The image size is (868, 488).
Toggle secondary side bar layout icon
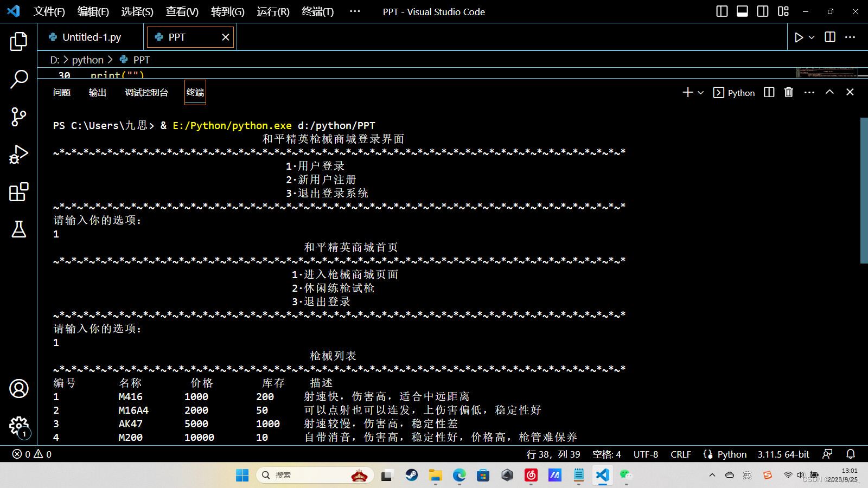(763, 11)
